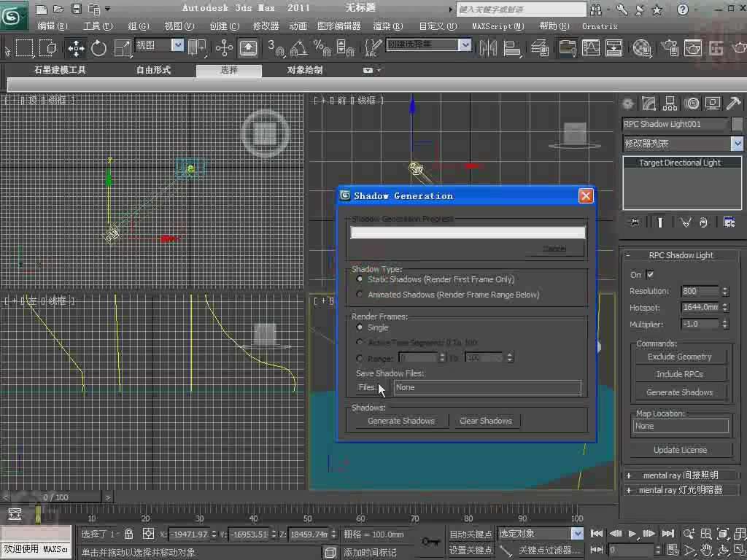Toggle selection lock padlock icon
Screen dimensions: 747x560
[128, 534]
